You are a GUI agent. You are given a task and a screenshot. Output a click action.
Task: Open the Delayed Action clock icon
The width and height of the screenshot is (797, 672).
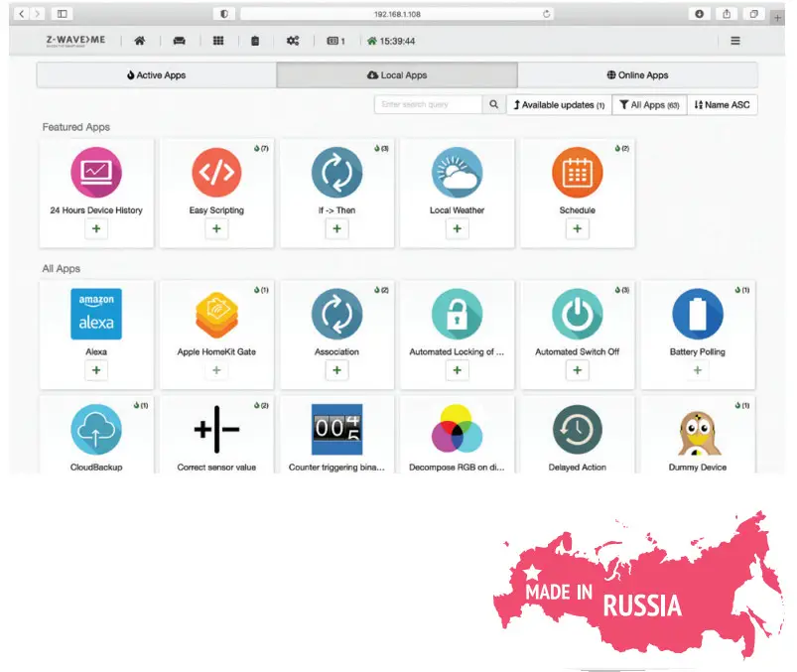point(578,430)
